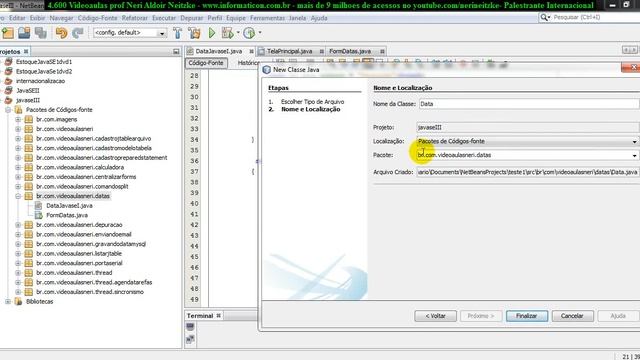Toggle the Histórico editor view button

pos(248,63)
